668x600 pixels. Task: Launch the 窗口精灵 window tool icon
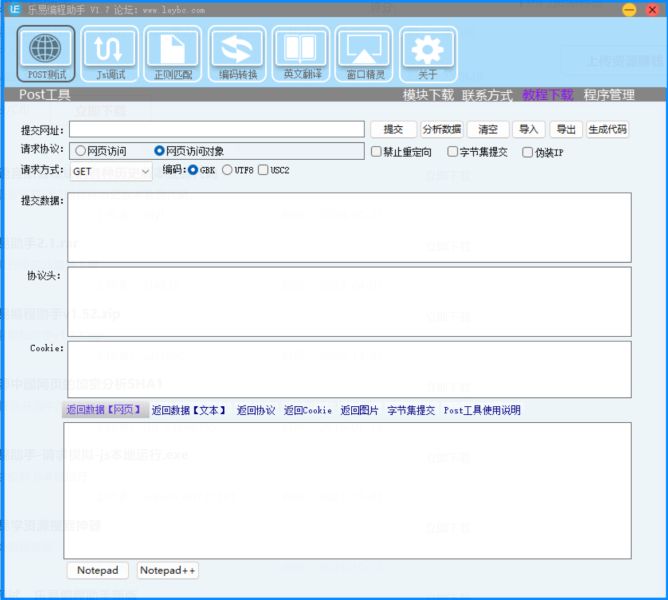[x=364, y=52]
